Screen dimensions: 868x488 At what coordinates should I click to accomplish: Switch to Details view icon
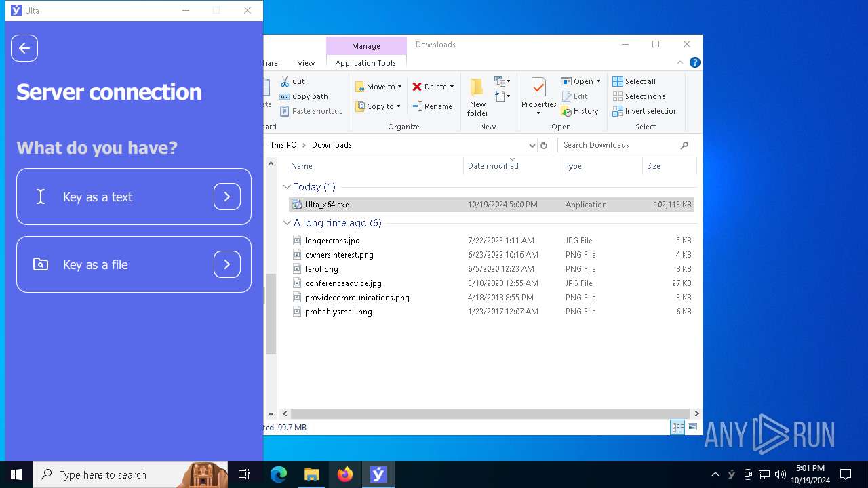point(677,427)
